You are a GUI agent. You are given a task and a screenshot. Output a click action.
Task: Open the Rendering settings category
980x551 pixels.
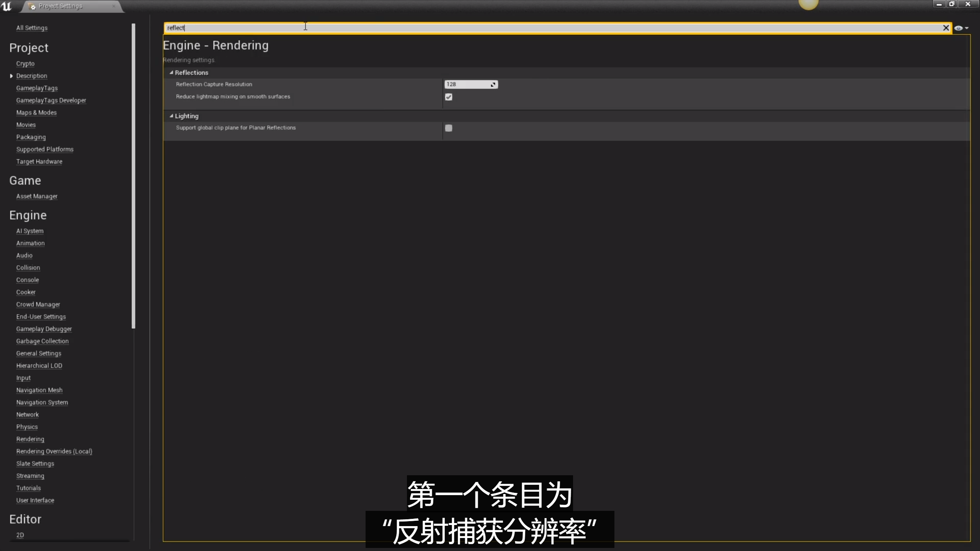pos(30,439)
